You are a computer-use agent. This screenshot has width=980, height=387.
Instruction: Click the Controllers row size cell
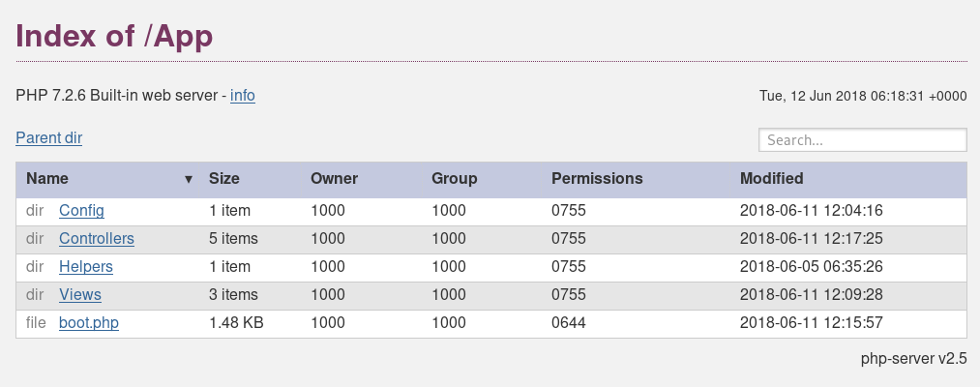233,238
